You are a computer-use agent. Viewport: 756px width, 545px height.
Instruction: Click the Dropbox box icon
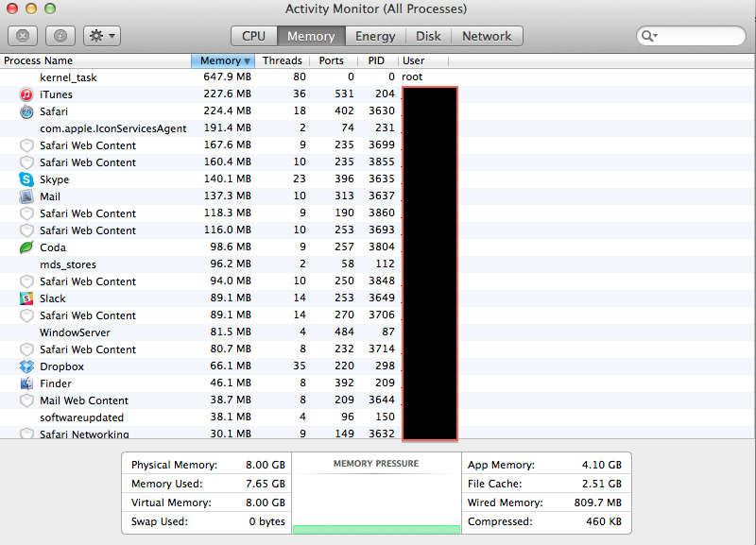tap(26, 366)
